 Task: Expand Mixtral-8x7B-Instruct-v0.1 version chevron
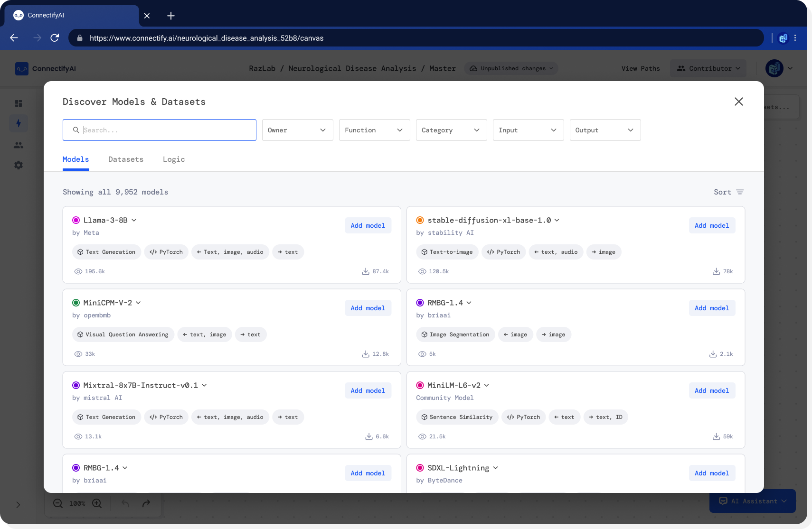(204, 385)
